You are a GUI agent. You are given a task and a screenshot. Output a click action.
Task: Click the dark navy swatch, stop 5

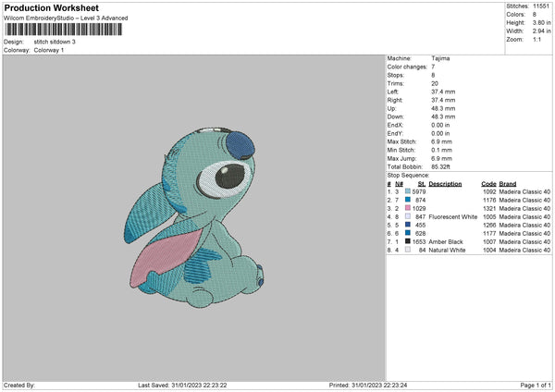[406, 225]
